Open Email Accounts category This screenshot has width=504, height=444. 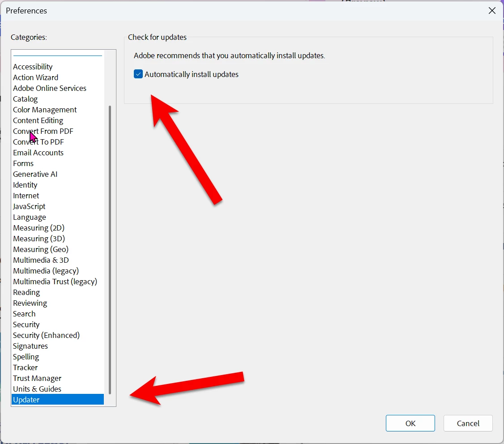(x=38, y=153)
